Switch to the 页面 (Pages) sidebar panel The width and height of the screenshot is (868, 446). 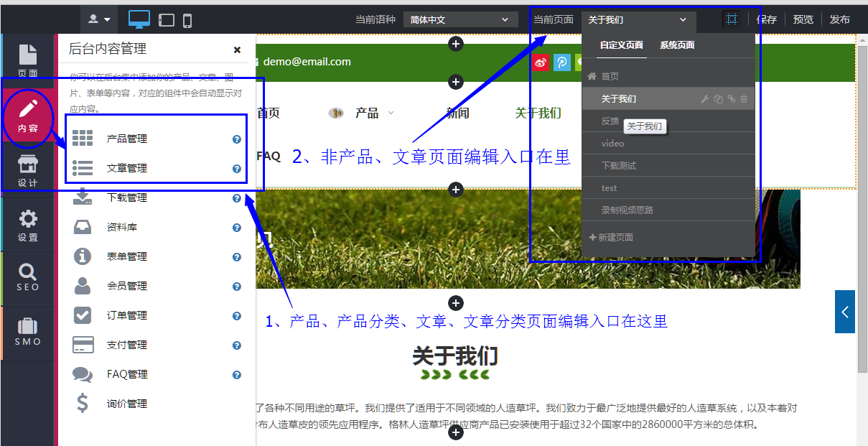[x=28, y=59]
